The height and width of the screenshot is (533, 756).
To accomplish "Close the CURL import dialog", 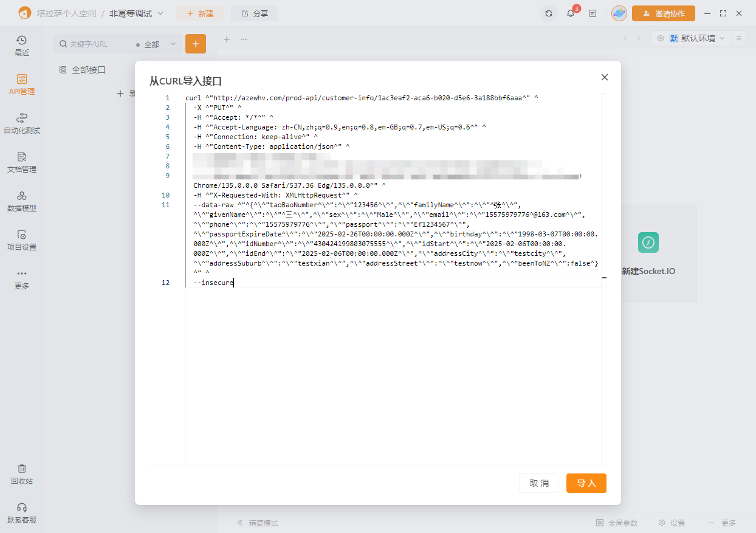I will click(604, 77).
